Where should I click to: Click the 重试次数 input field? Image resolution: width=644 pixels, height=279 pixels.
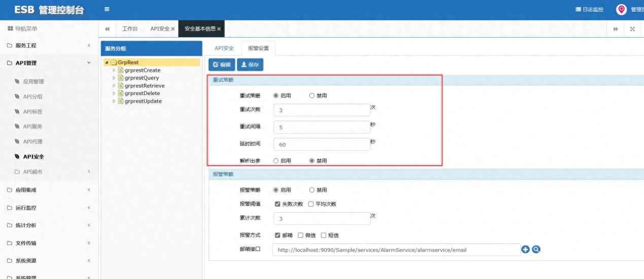[322, 110]
